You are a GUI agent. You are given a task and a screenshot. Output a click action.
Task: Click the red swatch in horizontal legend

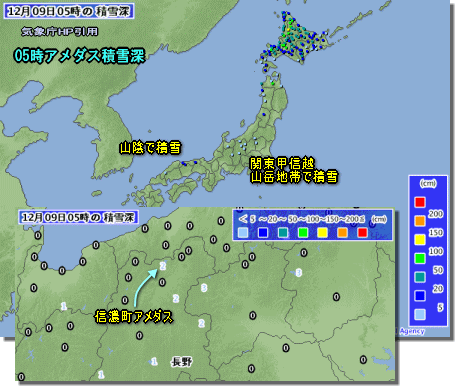[x=362, y=232]
